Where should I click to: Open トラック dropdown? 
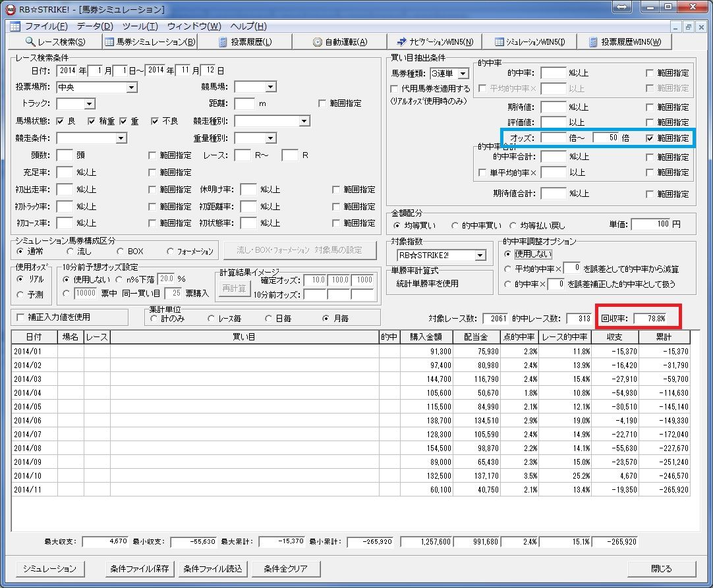[90, 104]
